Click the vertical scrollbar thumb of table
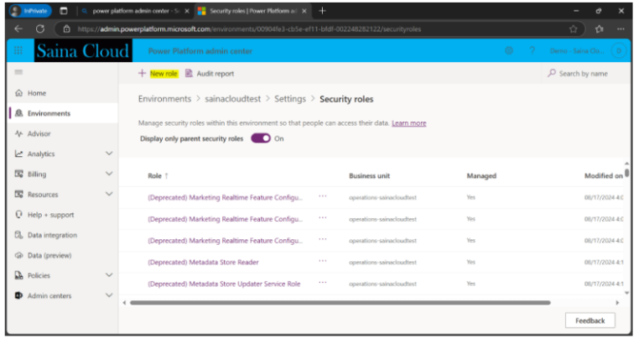Image resolution: width=644 pixels, height=344 pixels. pos(626,172)
